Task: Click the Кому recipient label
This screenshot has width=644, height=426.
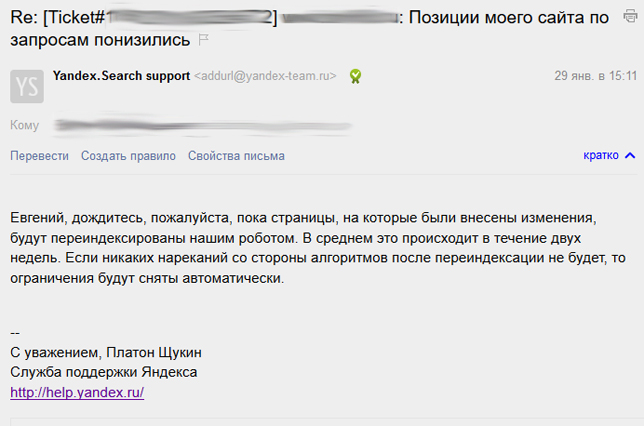Action: 25,125
